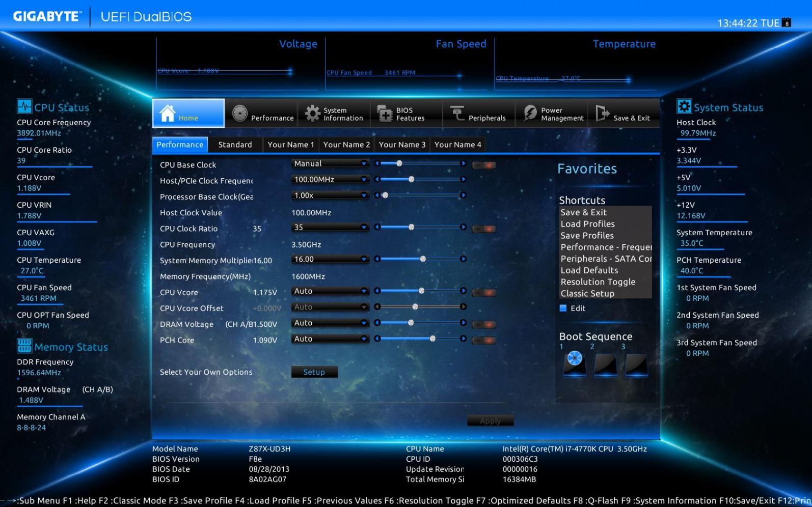Switch to the Your Name 1 tab
This screenshot has width=812, height=507.
(x=291, y=145)
